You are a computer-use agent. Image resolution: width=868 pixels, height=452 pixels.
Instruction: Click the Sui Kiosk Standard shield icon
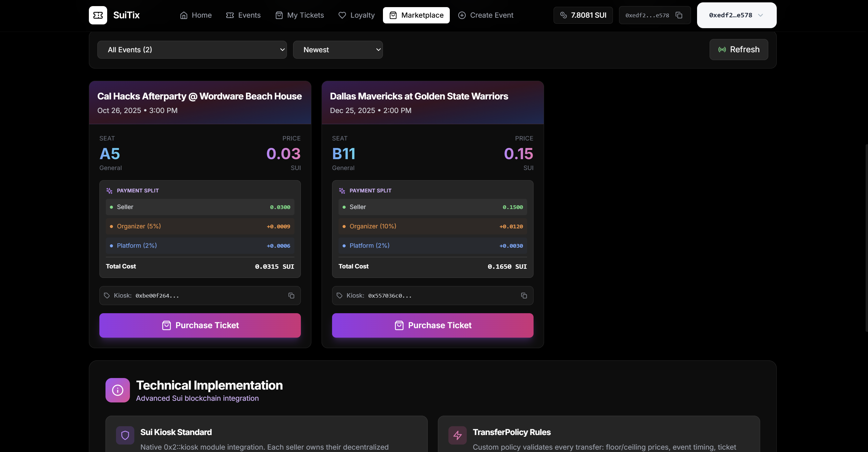125,435
